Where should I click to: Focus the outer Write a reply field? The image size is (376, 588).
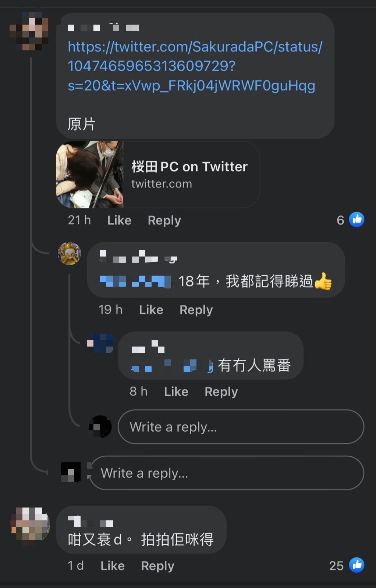227,473
